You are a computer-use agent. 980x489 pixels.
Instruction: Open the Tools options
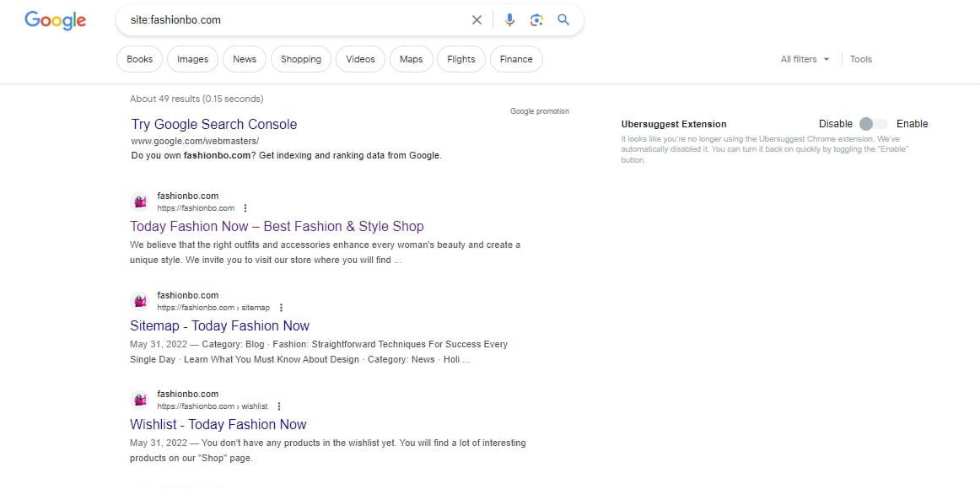click(860, 59)
